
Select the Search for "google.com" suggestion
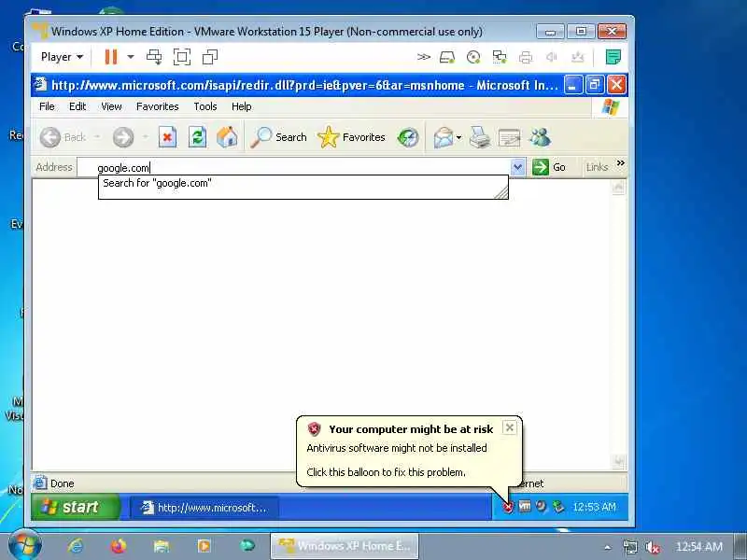pos(303,183)
